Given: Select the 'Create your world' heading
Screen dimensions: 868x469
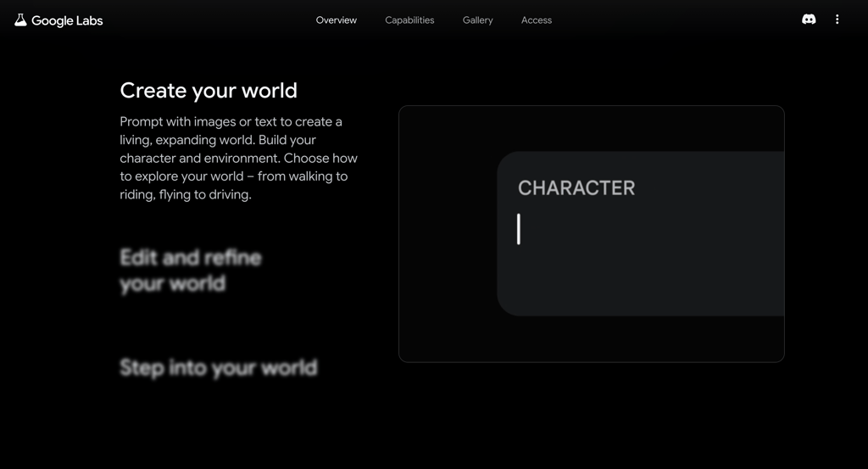Looking at the screenshot, I should tap(209, 90).
